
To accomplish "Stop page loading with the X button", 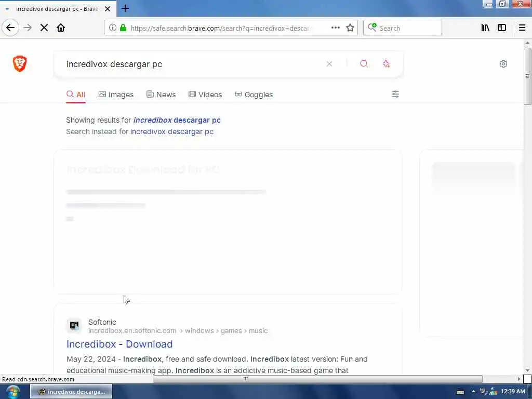I will [44, 28].
